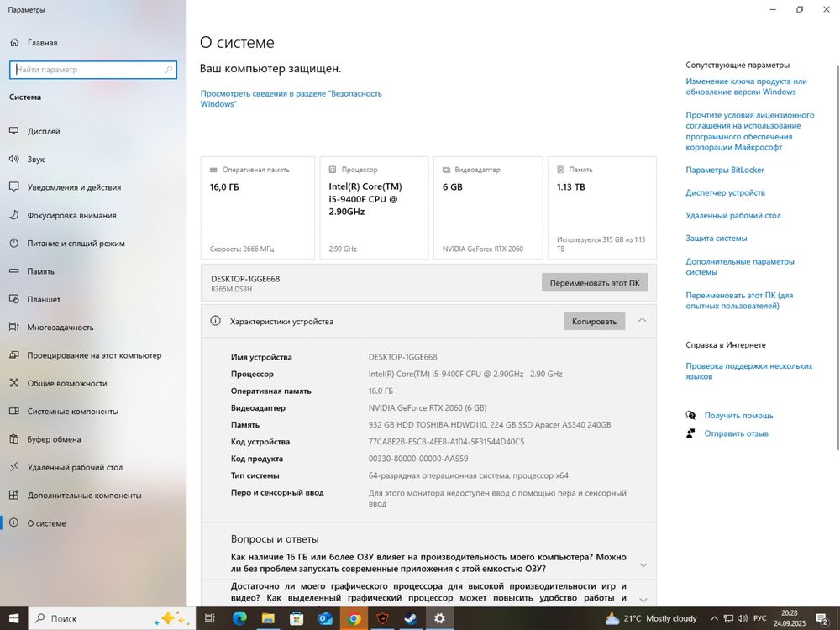Click Удаленный рабочий стол sidebar icon

point(14,467)
